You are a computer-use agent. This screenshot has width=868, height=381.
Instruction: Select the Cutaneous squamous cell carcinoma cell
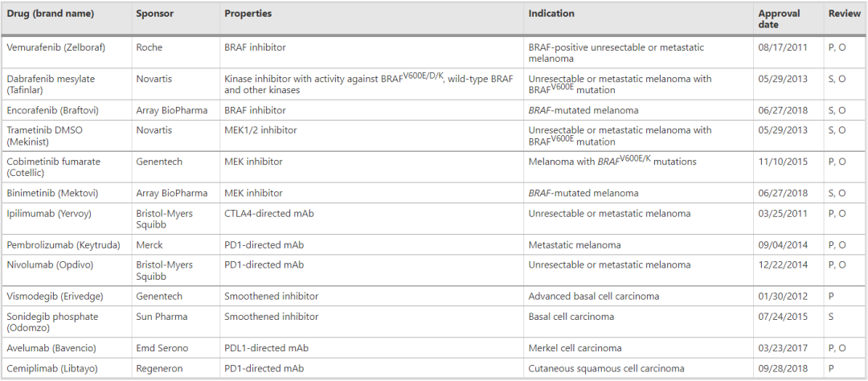[639, 368]
